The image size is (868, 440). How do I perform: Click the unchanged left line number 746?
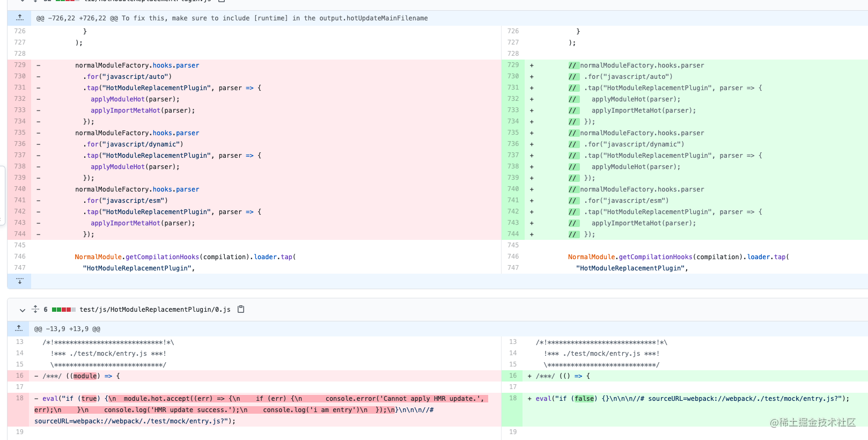20,256
